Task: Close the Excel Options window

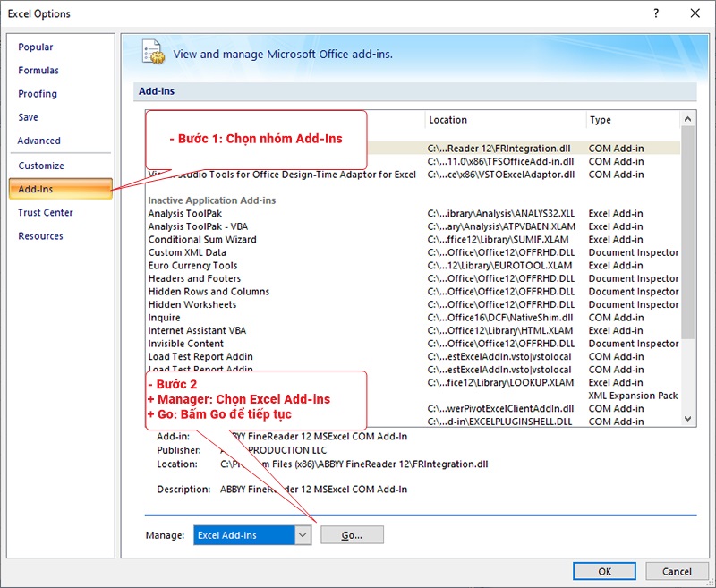Action: point(695,13)
